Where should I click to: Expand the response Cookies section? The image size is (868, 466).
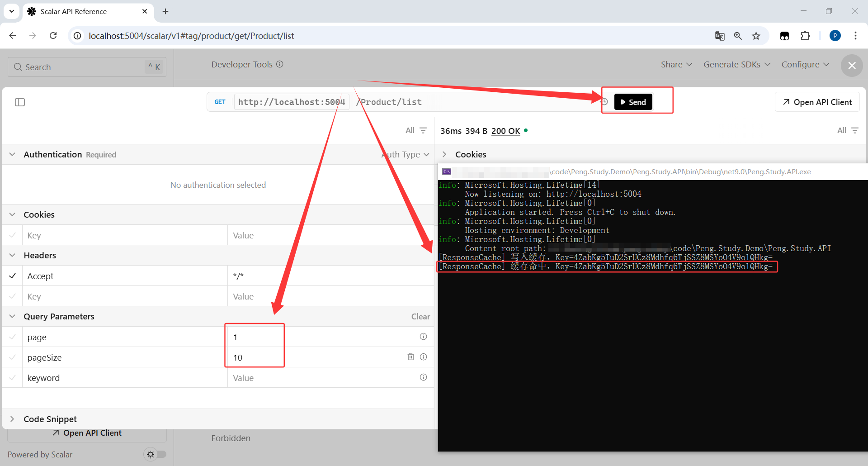tap(444, 154)
